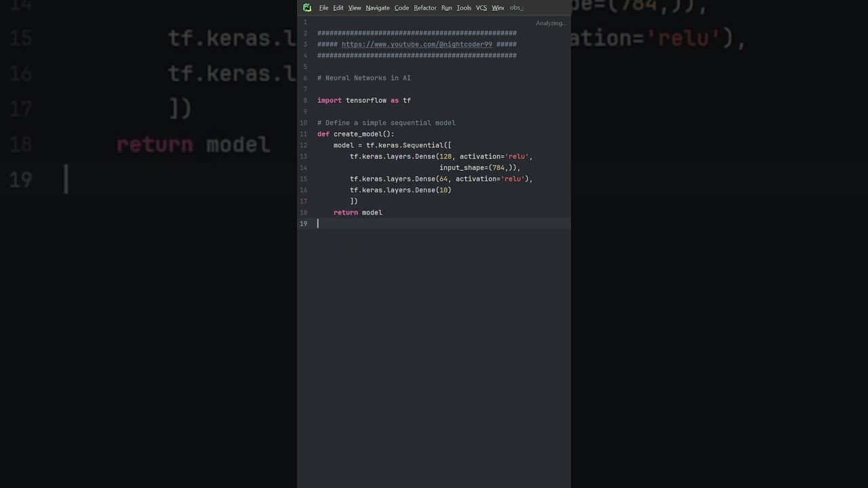The image size is (868, 488).
Task: Open the Refactor menu
Action: 425,8
